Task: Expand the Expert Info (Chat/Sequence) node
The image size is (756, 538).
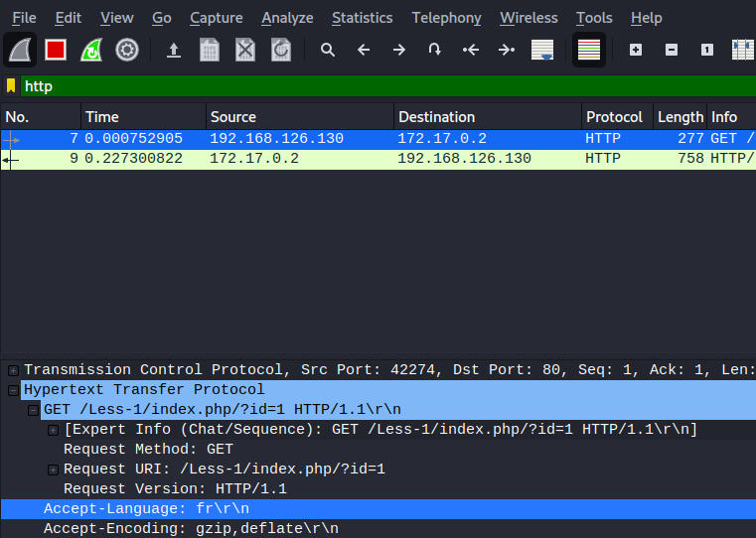Action: [53, 430]
